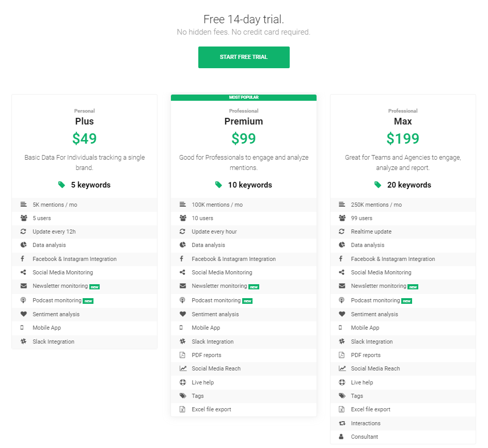The image size is (488, 448).
Task: Click the pie chart icon in the Max plan
Action: point(342,245)
